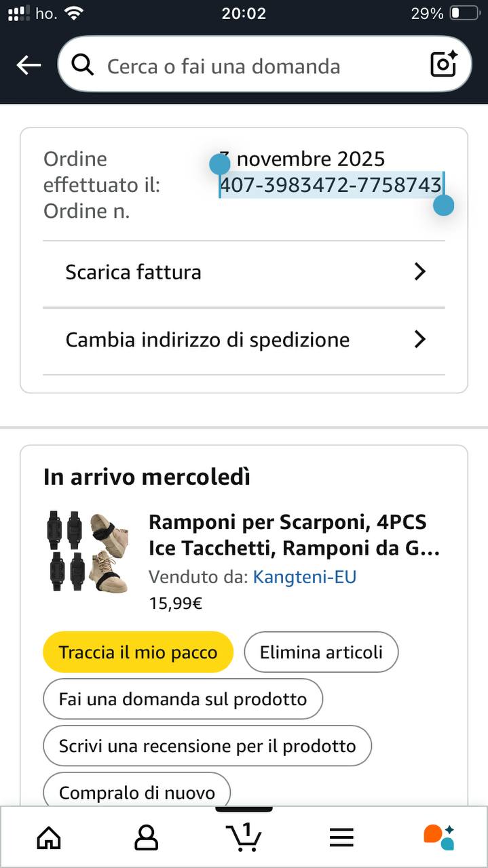The image size is (488, 868).
Task: Tap Scrivi una recensione per il prodotto
Action: click(207, 746)
